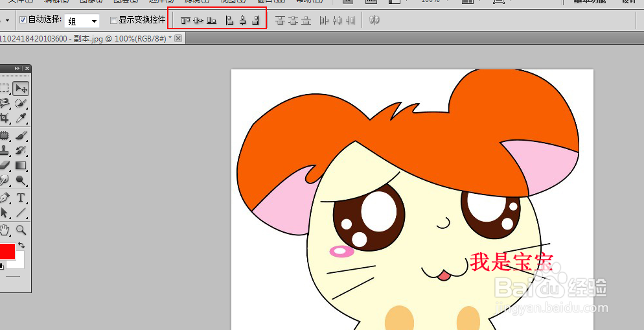
Task: Select the Hand tool
Action: (5, 230)
